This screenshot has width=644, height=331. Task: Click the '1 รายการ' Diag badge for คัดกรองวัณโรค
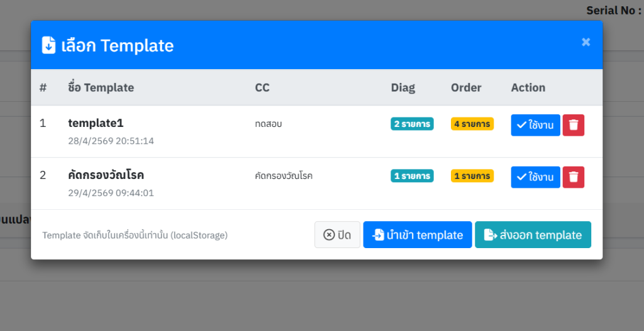(412, 176)
